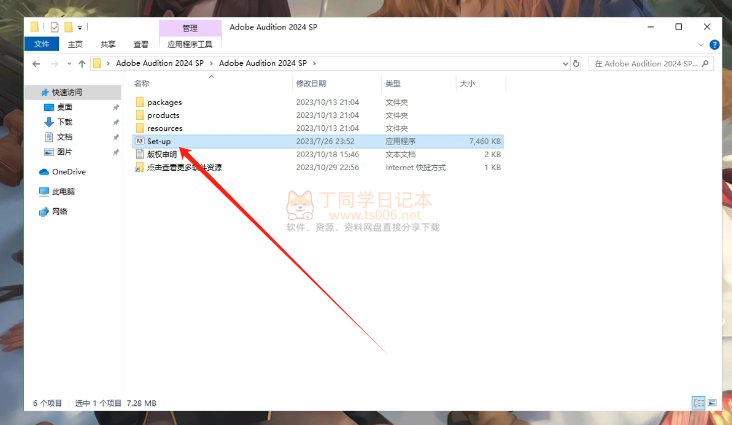Click the second Adobe Audition 2024 SP breadcrumb

tap(263, 63)
